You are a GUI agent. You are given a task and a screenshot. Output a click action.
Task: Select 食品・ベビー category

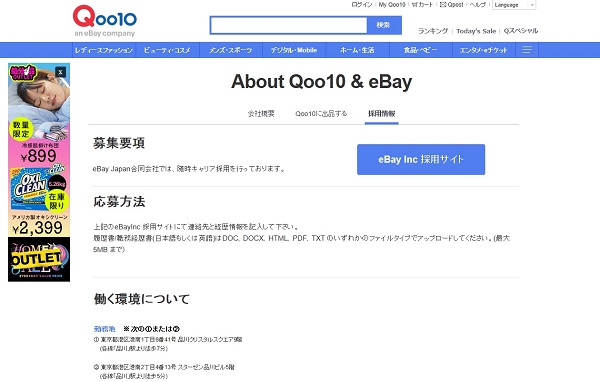pos(421,50)
